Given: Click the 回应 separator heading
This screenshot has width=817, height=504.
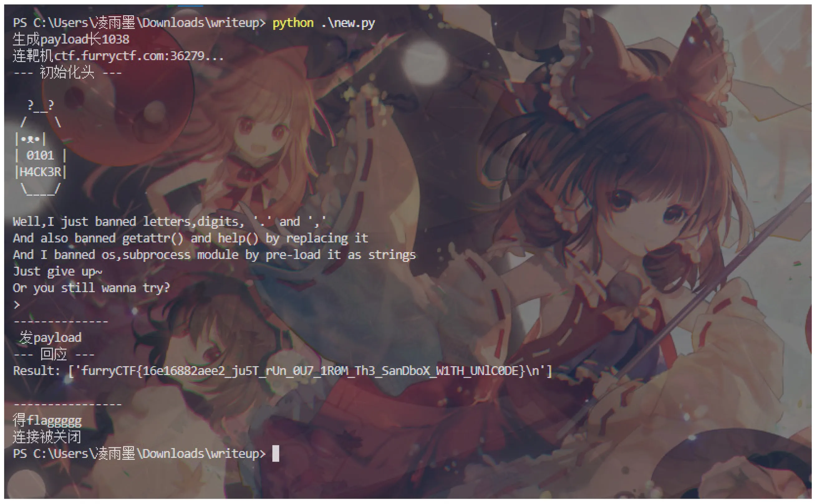Looking at the screenshot, I should pyautogui.click(x=54, y=354).
